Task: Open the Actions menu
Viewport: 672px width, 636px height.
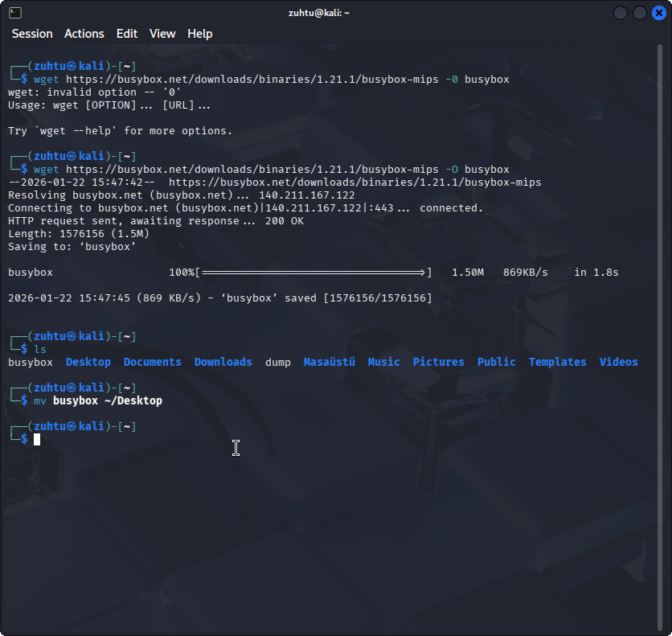Action: (84, 34)
